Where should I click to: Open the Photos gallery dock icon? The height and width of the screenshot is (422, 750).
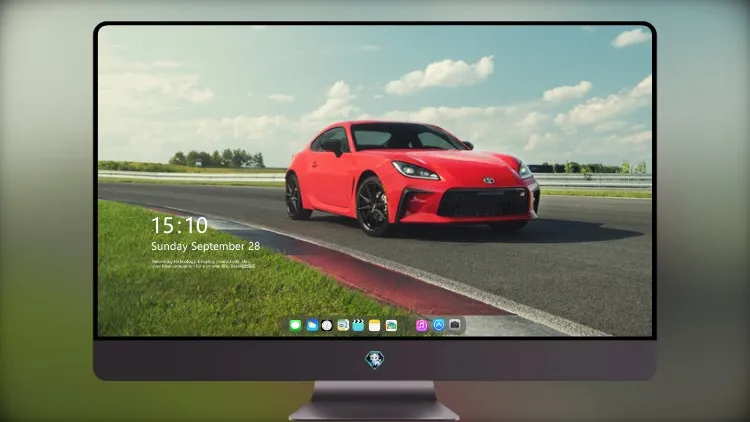tap(391, 326)
